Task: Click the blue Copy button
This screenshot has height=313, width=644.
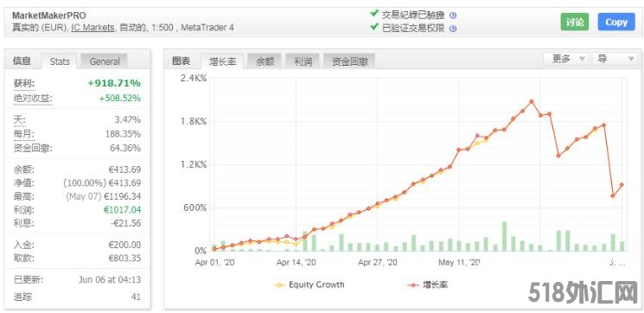Action: point(616,22)
